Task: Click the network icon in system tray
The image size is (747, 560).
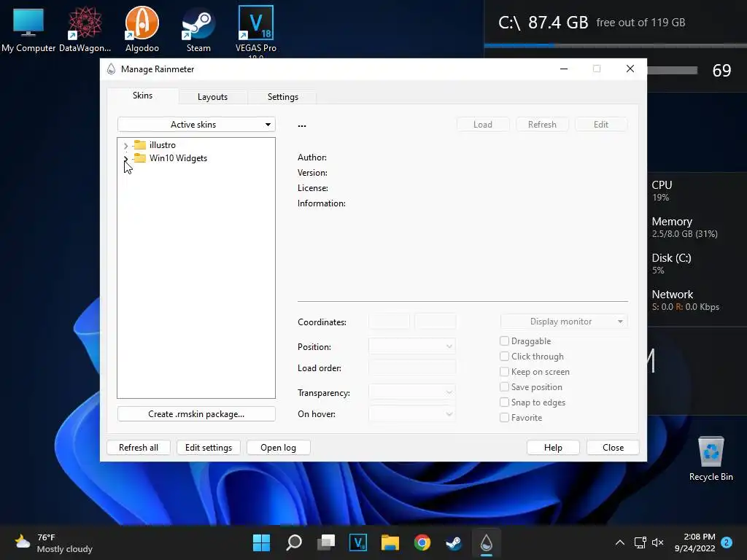Action: pyautogui.click(x=640, y=542)
